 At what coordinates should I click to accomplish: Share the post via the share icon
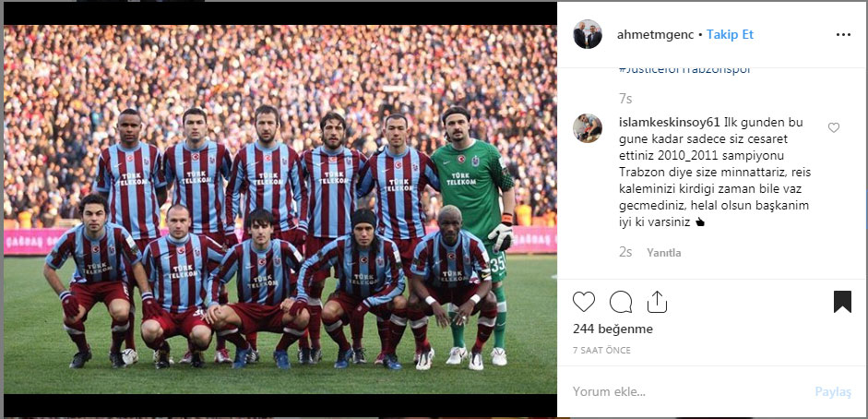pyautogui.click(x=657, y=302)
